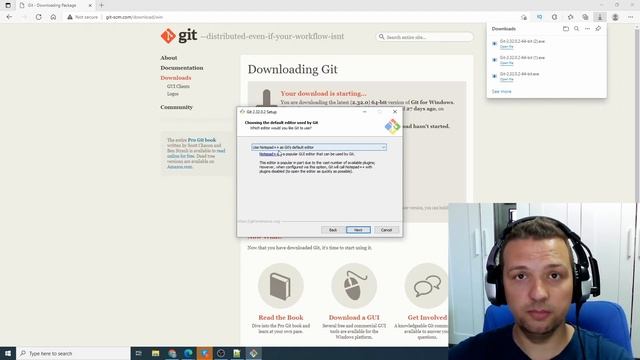This screenshot has height=360, width=640.
Task: Open the browser home page icon
Action: [x=53, y=17]
